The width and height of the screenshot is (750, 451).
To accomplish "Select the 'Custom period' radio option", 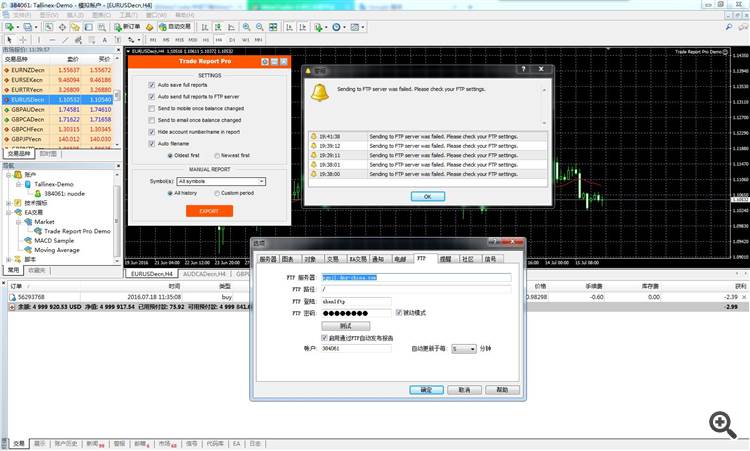I will 217,193.
